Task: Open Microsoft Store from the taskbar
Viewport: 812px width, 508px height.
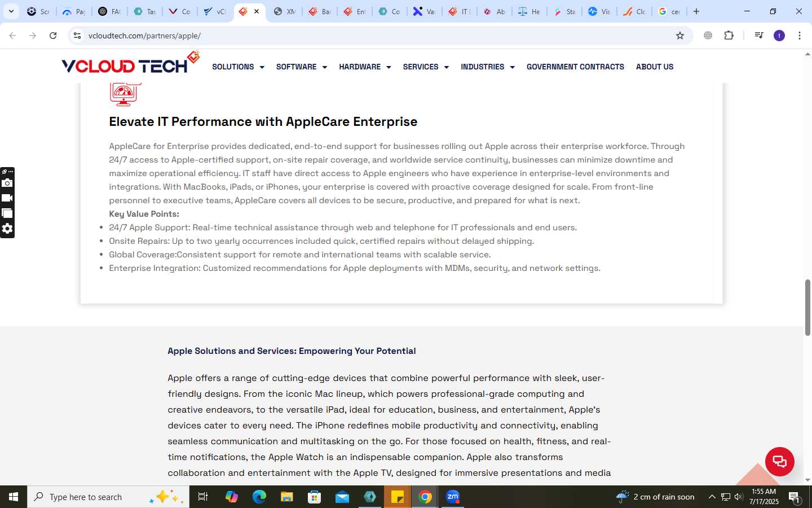Action: 314,497
